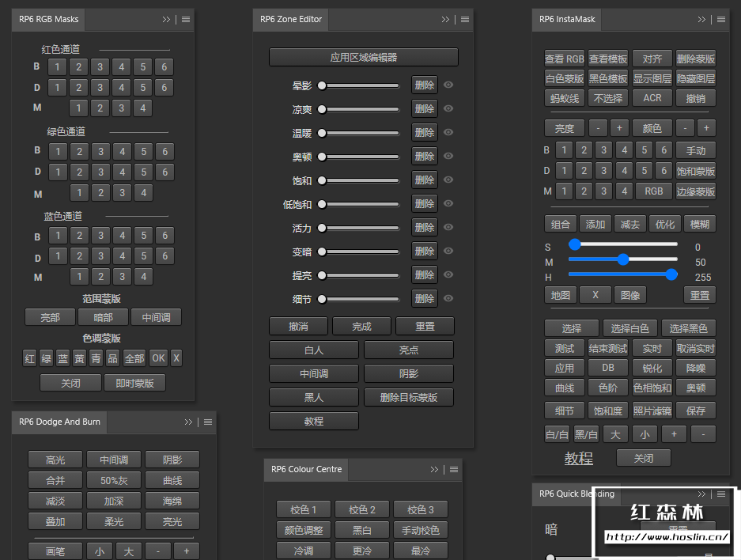Toggle visibility eye for 温暖 zone

click(448, 132)
